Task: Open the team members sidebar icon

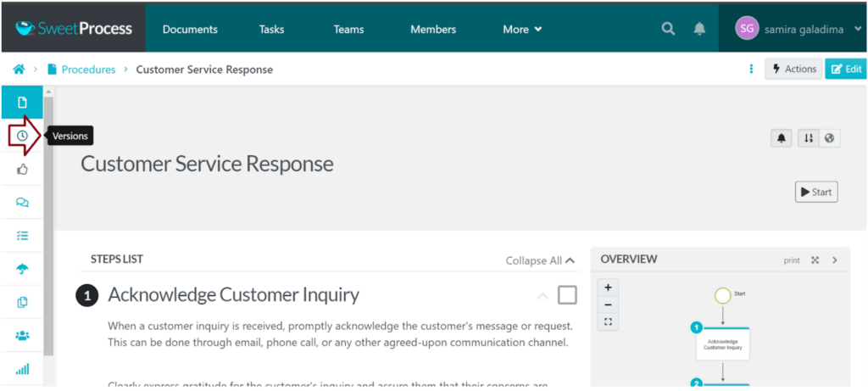Action: (22, 335)
